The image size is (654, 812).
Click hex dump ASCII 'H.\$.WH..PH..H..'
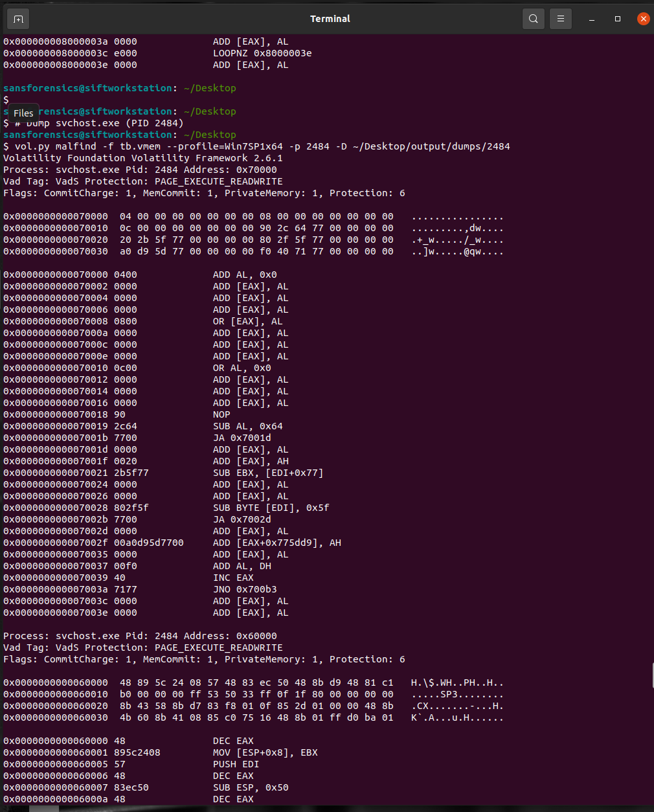457,682
